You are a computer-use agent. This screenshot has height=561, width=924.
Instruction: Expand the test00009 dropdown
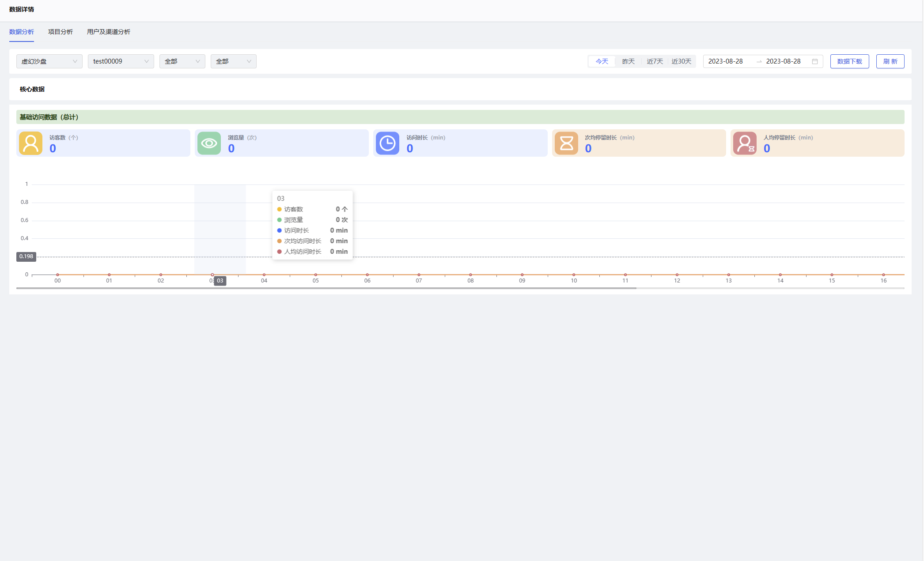point(121,61)
